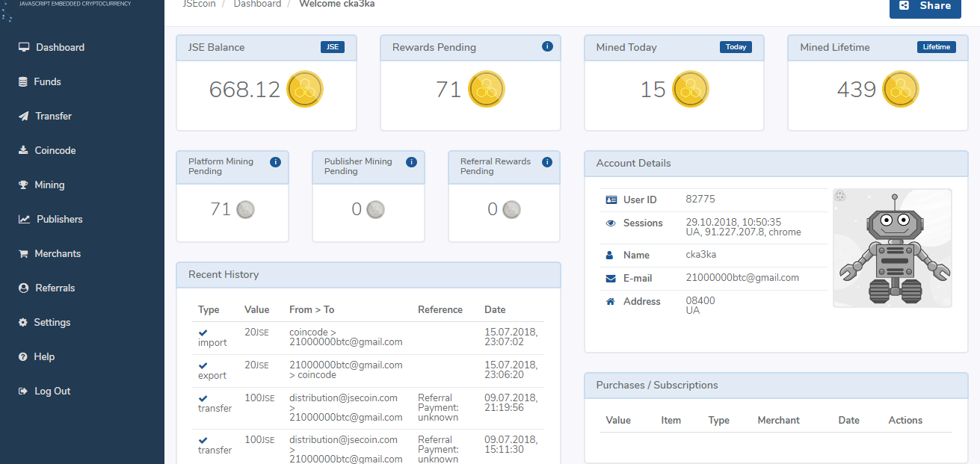Click the JSEcoin breadcrumb link
980x464 pixels.
200,4
